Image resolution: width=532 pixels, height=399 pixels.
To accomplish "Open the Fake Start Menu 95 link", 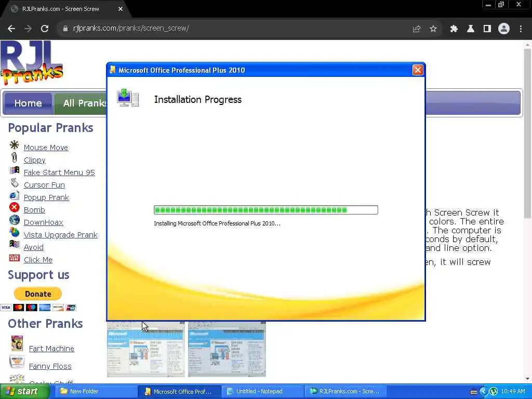I will [x=59, y=172].
